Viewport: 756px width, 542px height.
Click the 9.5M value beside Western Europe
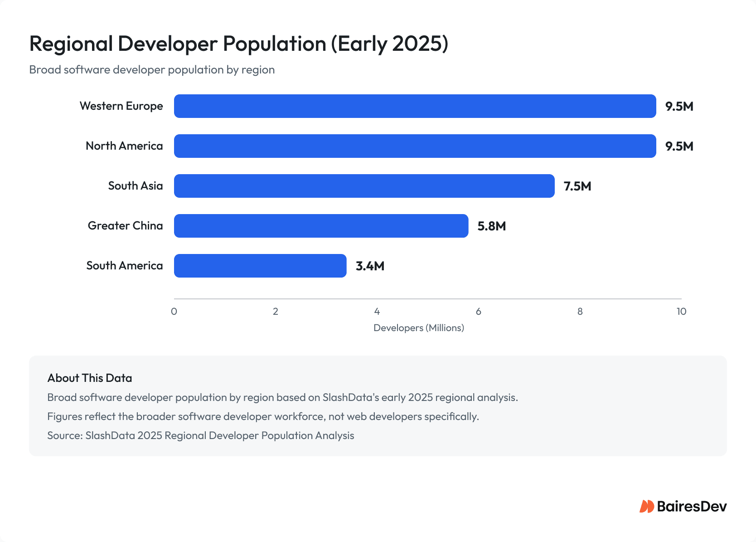coord(679,106)
